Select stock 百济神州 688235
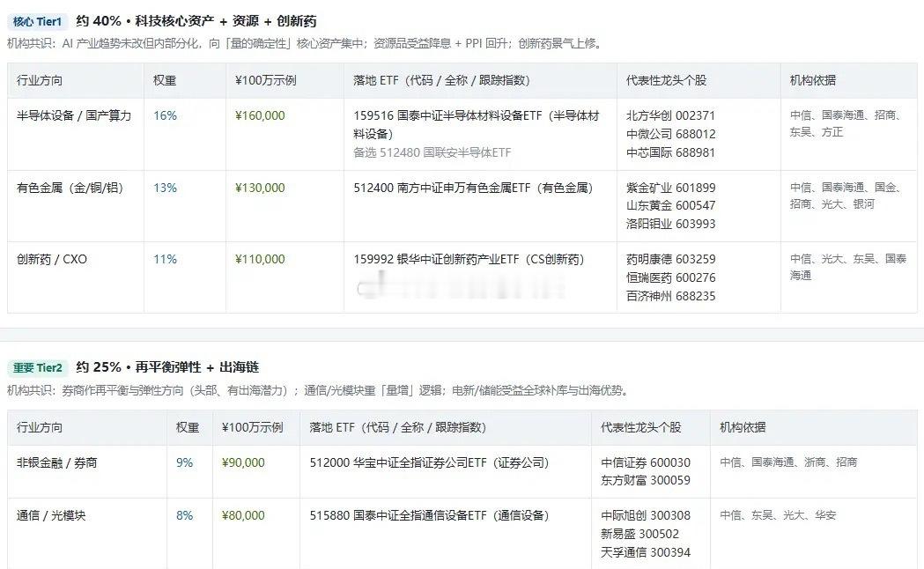 [670, 296]
